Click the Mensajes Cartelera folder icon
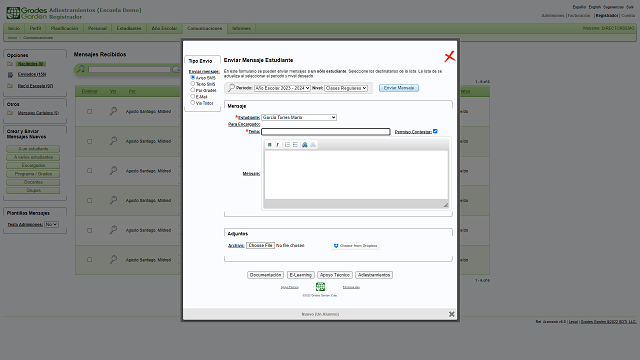Image resolution: width=640 pixels, height=360 pixels. 10,113
